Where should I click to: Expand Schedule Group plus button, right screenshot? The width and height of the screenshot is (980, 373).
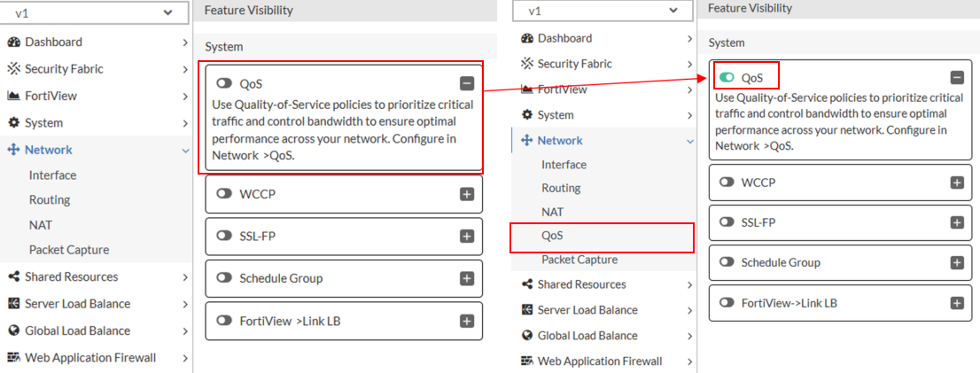coord(957,263)
